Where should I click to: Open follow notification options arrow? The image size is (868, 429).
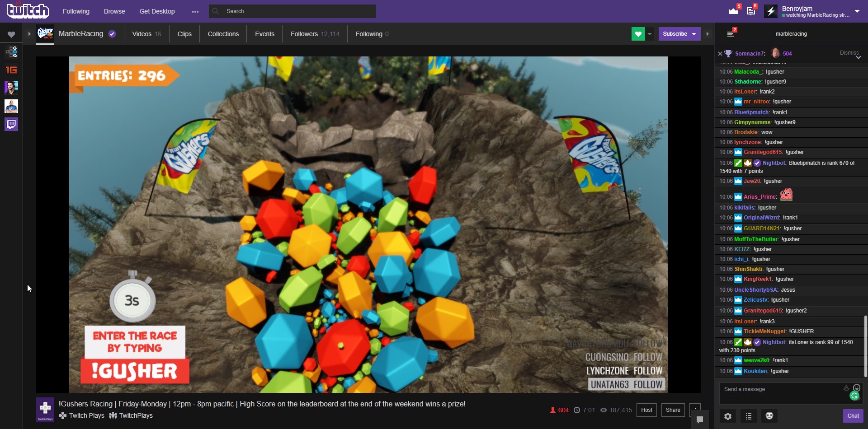(650, 34)
